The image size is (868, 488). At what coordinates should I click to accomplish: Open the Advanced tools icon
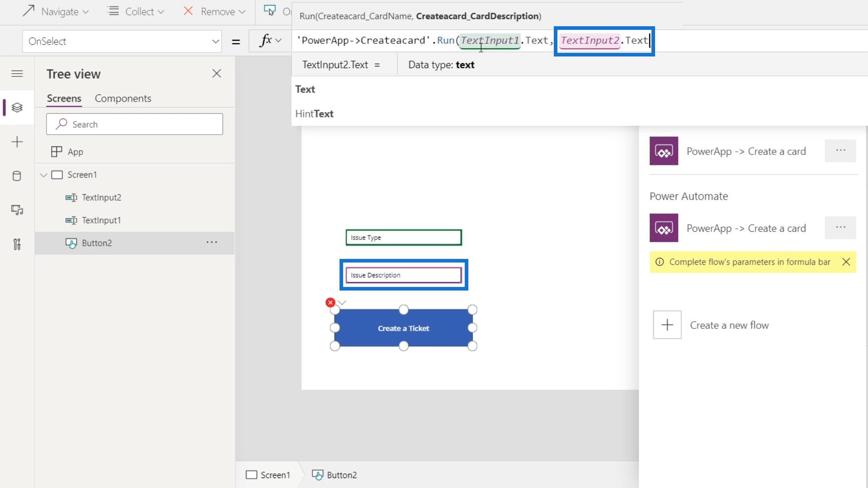coord(17,244)
